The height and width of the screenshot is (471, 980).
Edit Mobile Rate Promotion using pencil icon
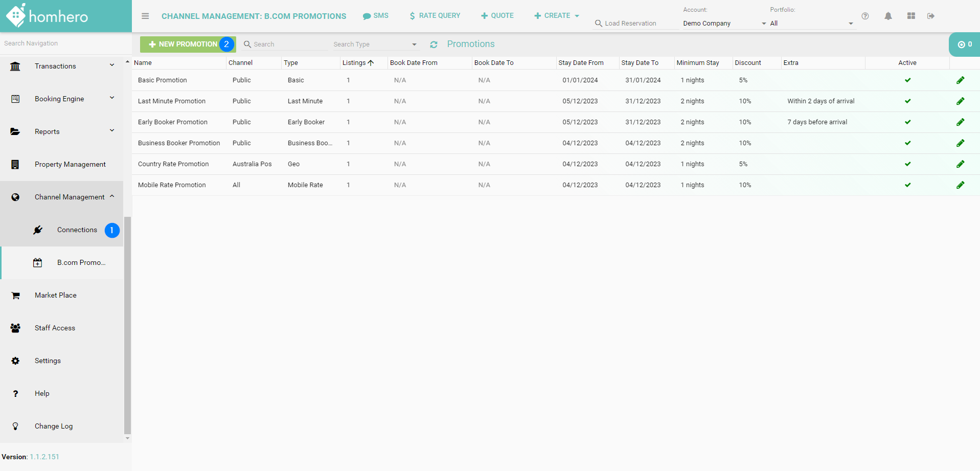click(960, 185)
